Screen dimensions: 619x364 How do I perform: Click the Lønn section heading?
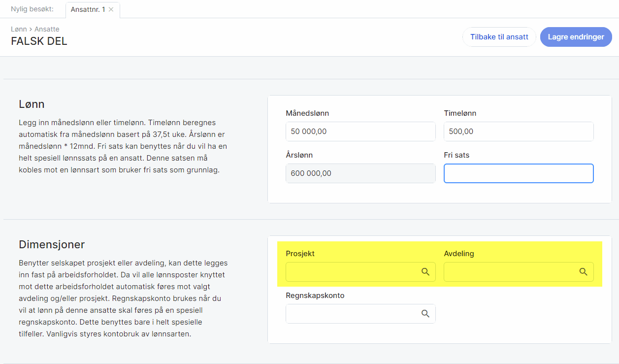[x=32, y=104]
